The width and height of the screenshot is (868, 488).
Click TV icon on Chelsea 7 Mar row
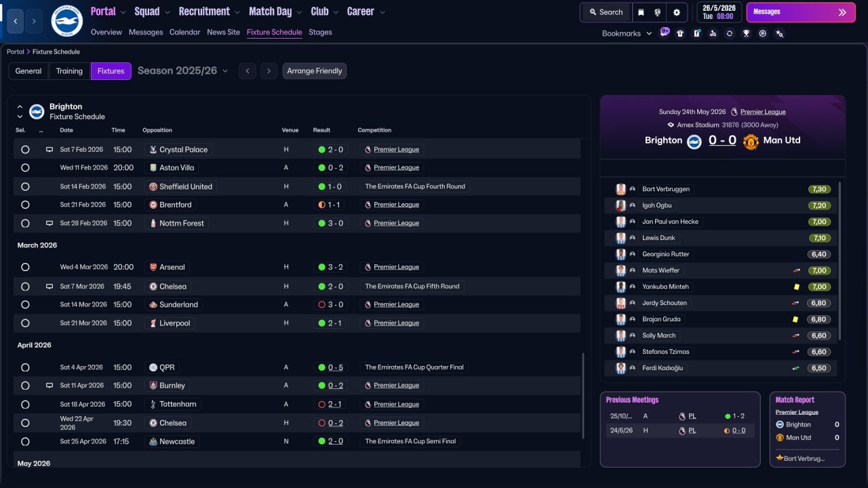pos(49,286)
